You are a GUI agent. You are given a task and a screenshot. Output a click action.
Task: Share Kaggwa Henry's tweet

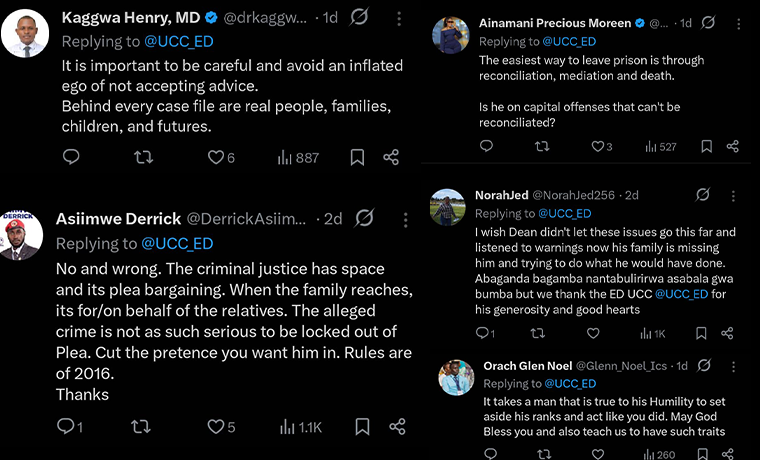392,157
